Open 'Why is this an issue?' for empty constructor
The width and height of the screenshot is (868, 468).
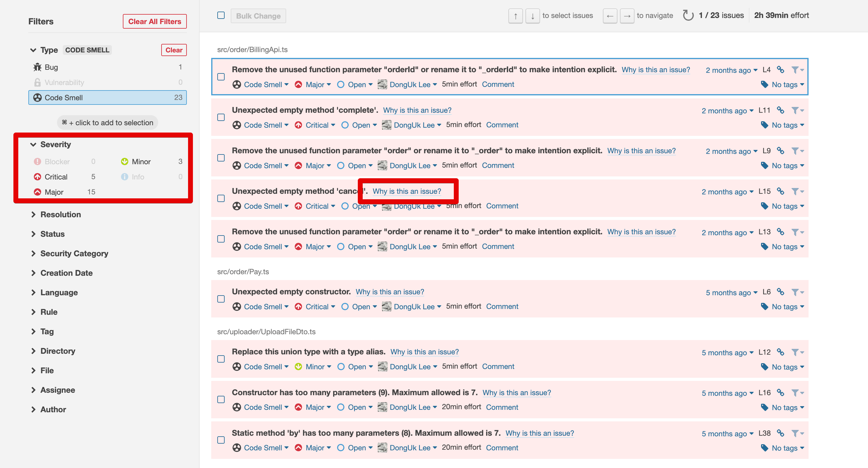pyautogui.click(x=390, y=292)
